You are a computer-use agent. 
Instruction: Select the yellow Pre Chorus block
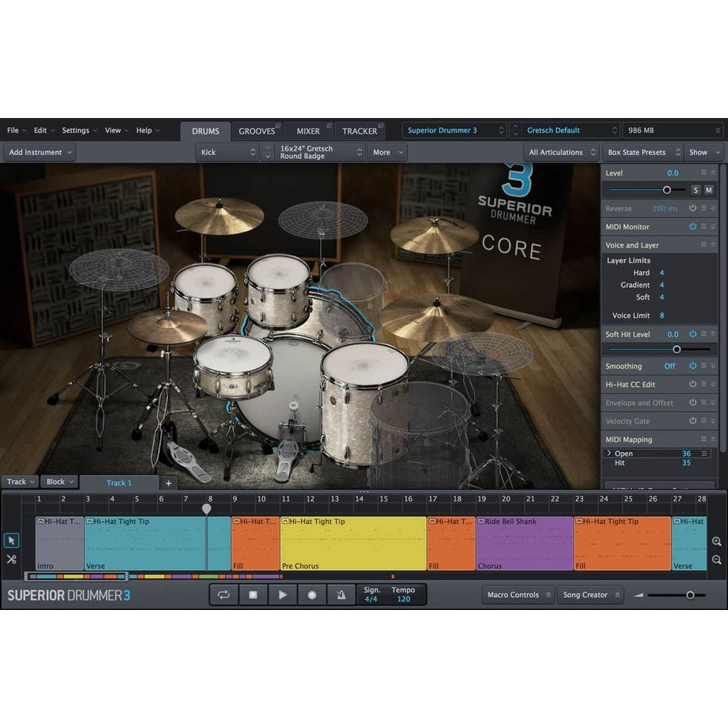point(353,544)
